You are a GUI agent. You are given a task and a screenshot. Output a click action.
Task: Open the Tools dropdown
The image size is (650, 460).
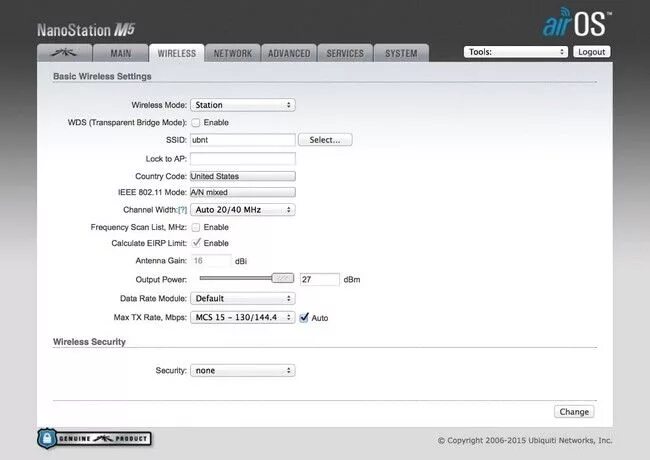(x=516, y=52)
